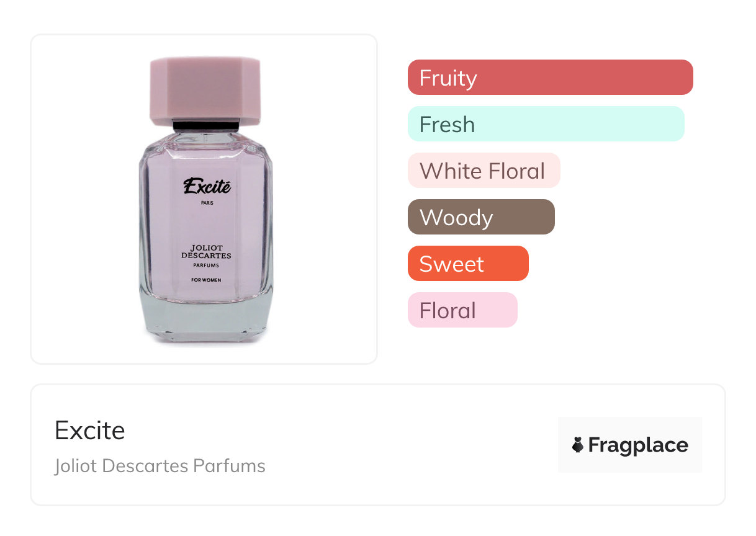756x536 pixels.
Task: Select the Fruity accord bar
Action: pyautogui.click(x=550, y=78)
